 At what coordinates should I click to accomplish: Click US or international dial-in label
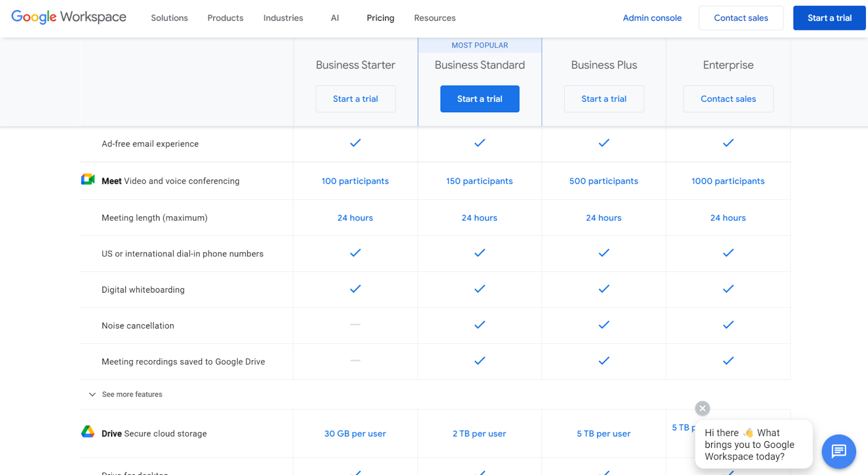tap(182, 254)
